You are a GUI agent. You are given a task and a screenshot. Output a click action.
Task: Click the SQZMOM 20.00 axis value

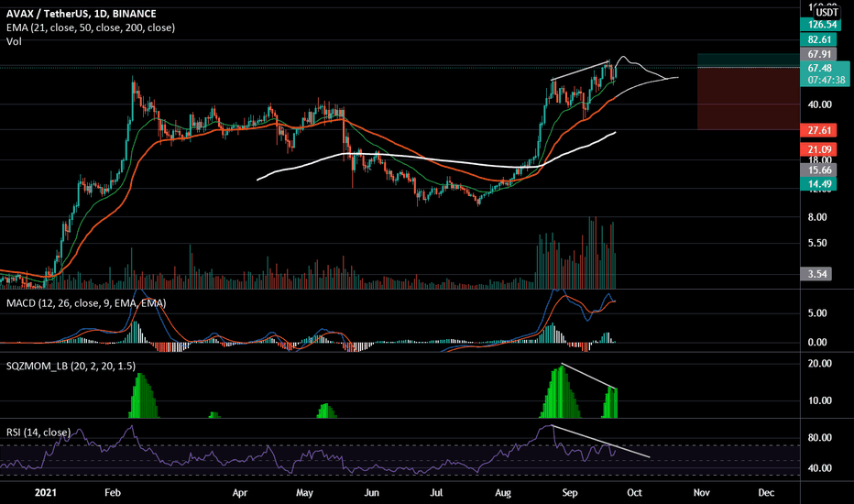pyautogui.click(x=819, y=364)
